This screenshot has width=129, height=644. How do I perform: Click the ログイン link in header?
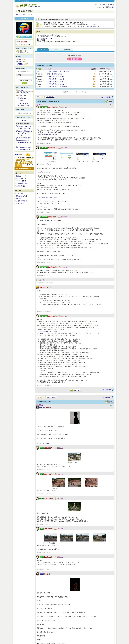(101, 7)
